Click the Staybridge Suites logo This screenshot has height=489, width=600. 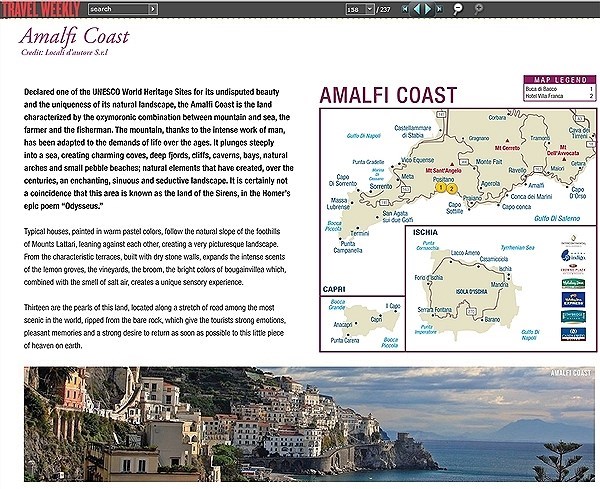(573, 317)
